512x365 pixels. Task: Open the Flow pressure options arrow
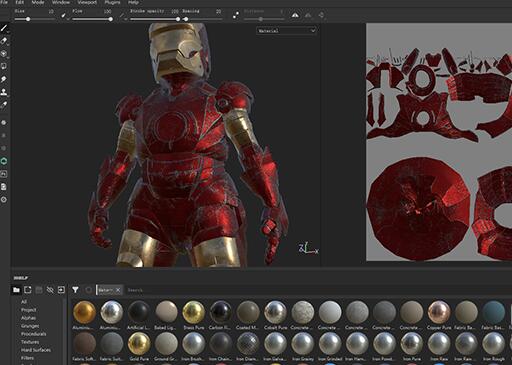[126, 19]
